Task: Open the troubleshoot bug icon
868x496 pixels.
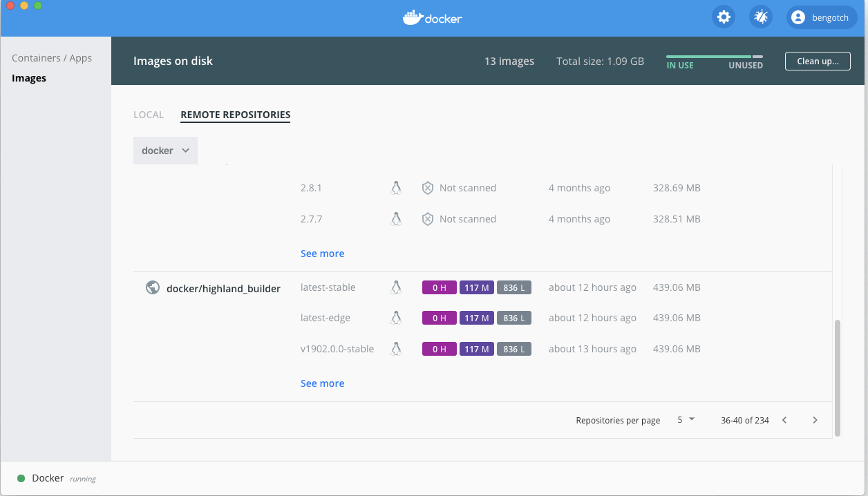Action: click(x=761, y=17)
